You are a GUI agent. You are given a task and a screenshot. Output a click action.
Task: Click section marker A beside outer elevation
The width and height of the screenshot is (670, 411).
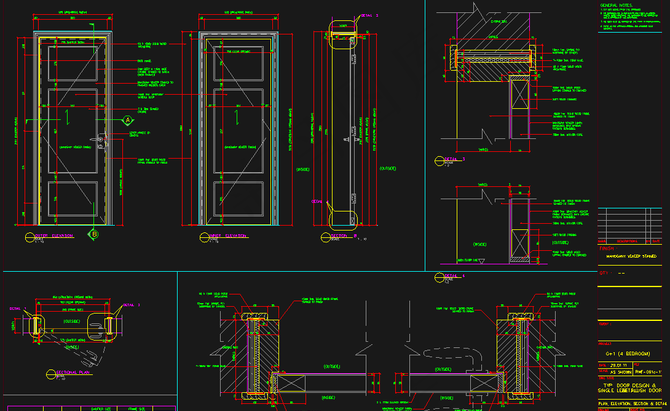(127, 120)
